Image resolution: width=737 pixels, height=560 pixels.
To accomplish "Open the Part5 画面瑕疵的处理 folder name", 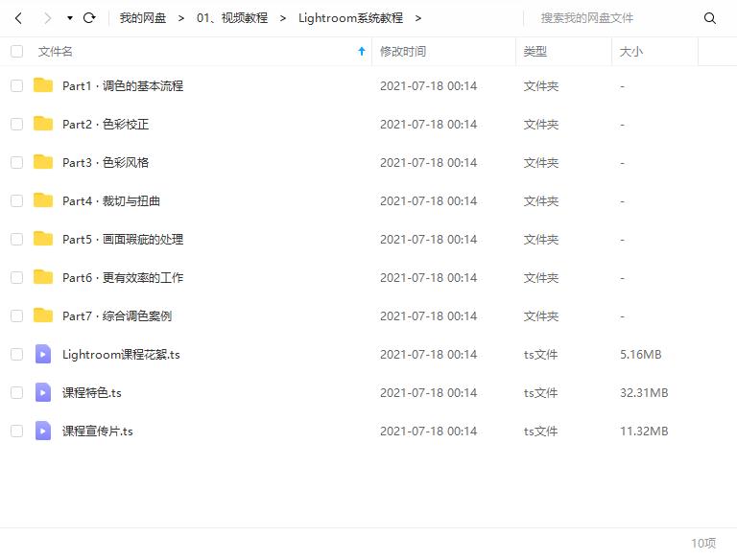I will coord(123,240).
